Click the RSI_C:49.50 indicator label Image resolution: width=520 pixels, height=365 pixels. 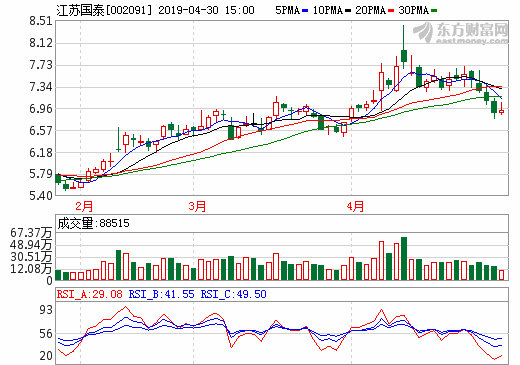coord(233,294)
